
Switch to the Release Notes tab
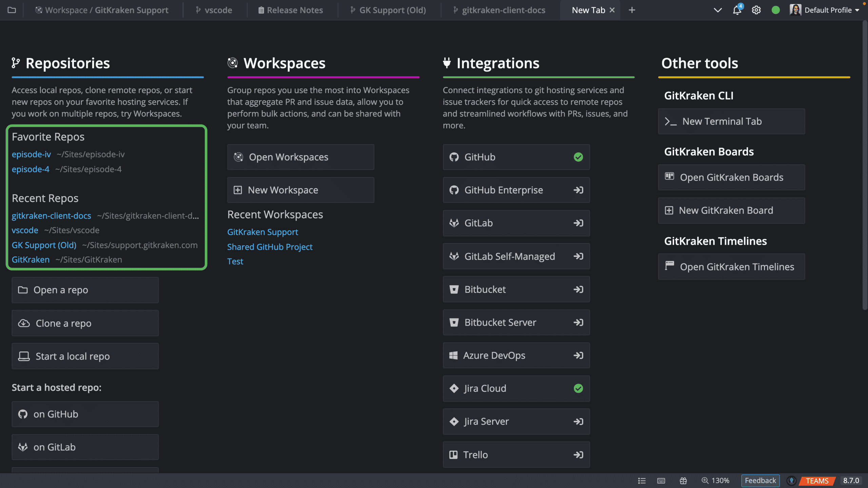[x=291, y=10]
